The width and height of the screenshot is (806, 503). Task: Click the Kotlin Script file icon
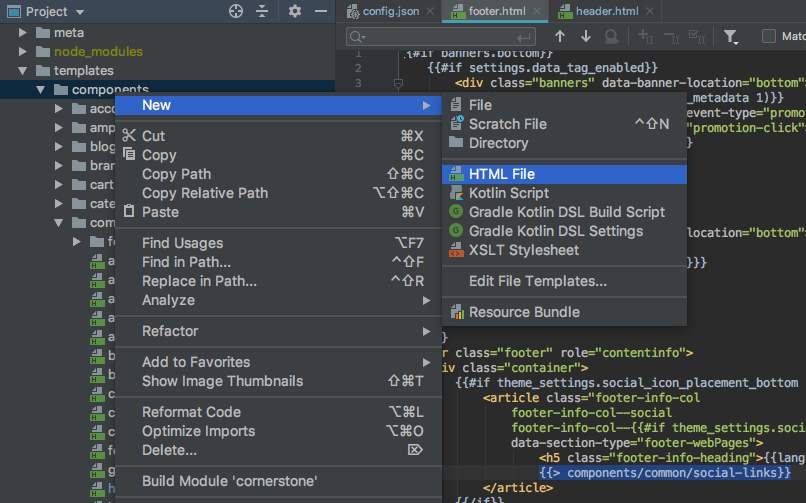(x=456, y=193)
